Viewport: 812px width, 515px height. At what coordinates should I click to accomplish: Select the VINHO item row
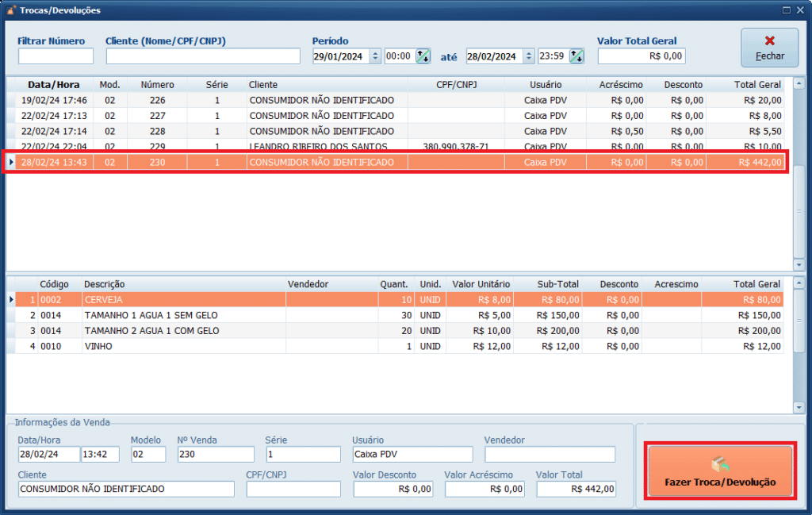click(182, 347)
